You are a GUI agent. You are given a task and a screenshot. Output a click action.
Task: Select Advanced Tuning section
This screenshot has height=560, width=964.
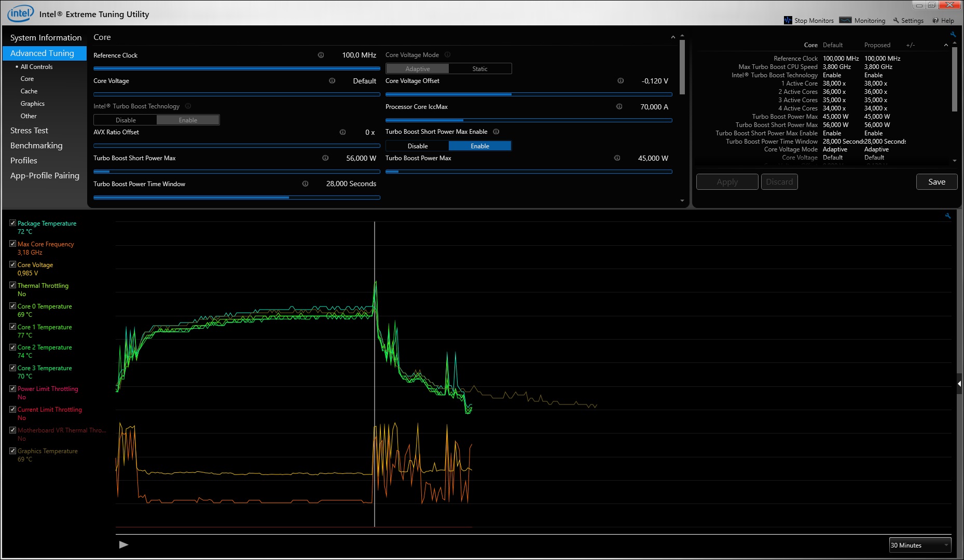click(x=45, y=53)
